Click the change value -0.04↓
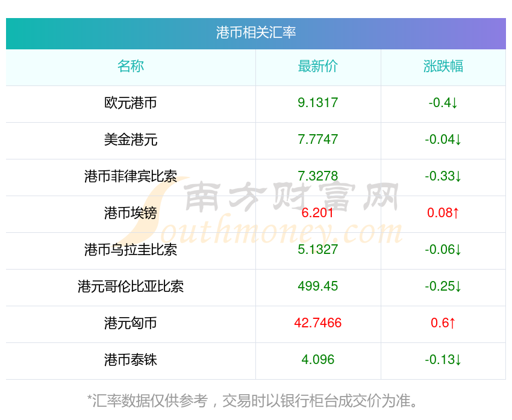Viewport: 512px width, 420px height. point(443,140)
